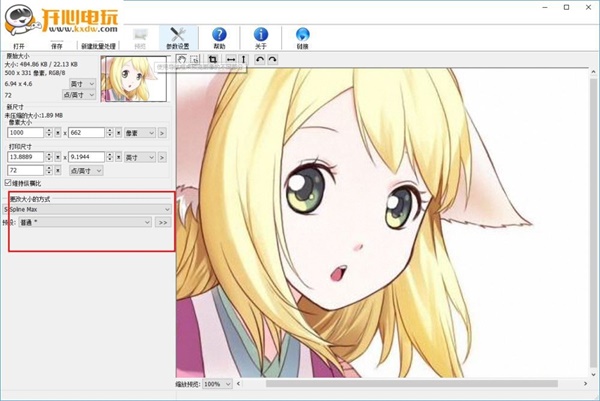Click the fit-width horizontal arrow icon

tap(230, 61)
